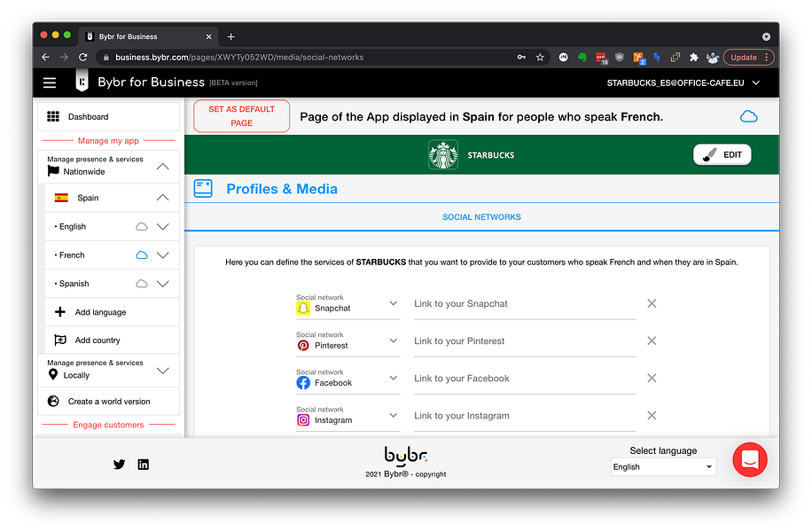
Task: Click the Pinterest logo icon
Action: (303, 346)
